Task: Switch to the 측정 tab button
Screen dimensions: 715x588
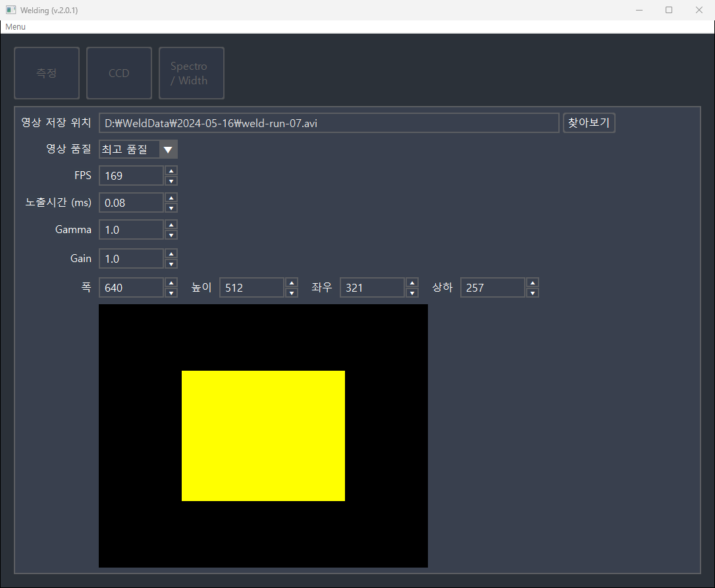Action: pos(47,73)
